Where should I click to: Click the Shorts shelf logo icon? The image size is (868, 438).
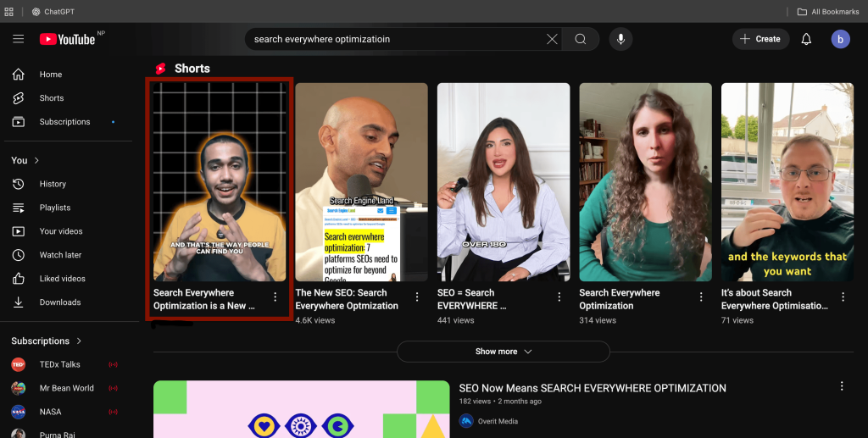coord(160,69)
